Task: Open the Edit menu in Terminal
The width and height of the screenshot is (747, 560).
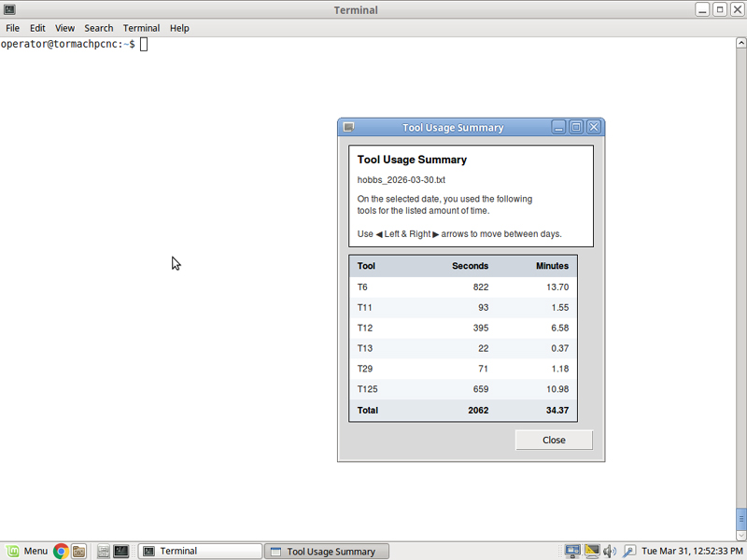Action: [x=37, y=28]
